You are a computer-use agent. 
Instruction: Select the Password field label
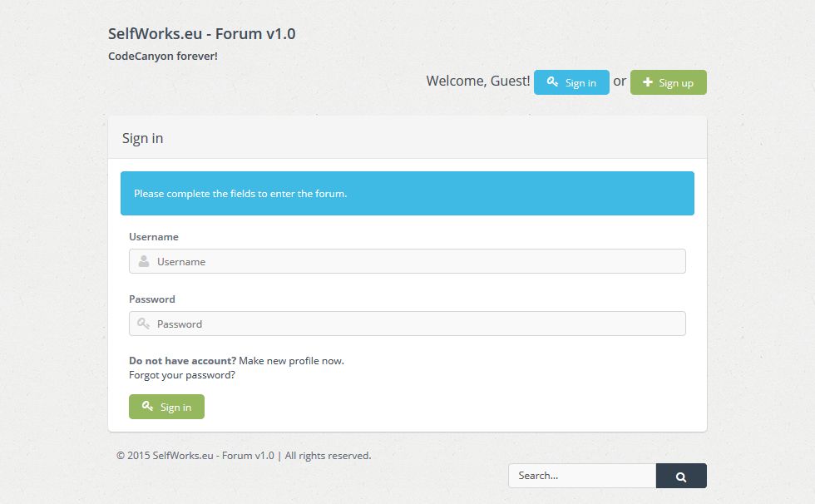[x=152, y=299]
